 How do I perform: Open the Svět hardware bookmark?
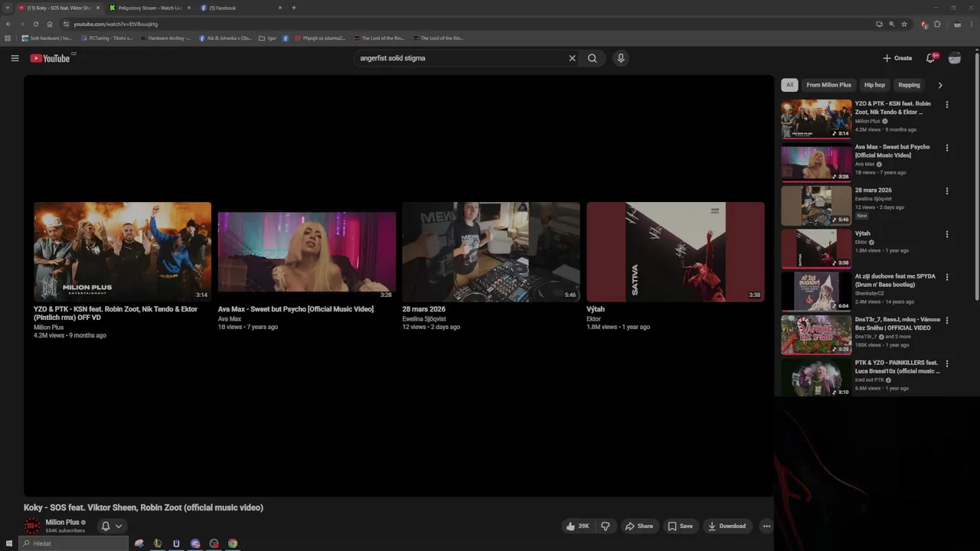click(47, 37)
